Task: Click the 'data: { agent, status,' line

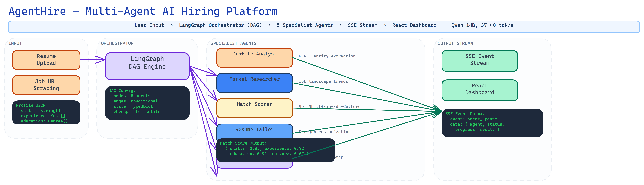Action: point(477,124)
